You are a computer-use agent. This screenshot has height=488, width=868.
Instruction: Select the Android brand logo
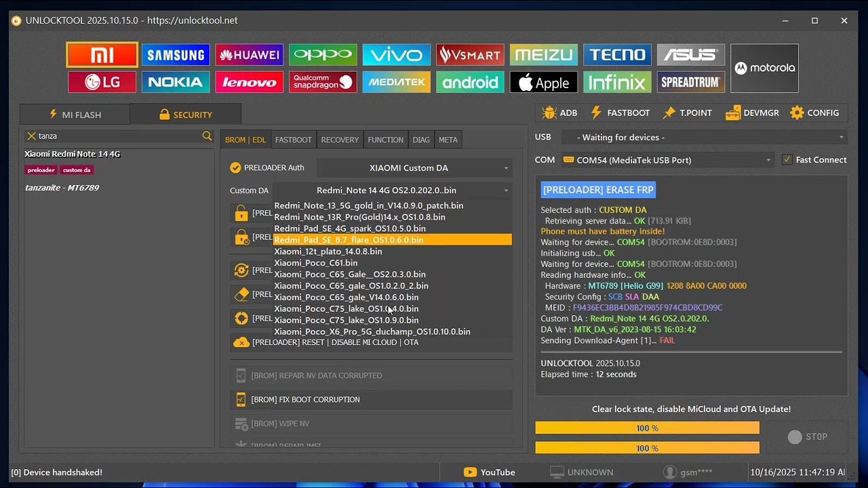click(470, 82)
